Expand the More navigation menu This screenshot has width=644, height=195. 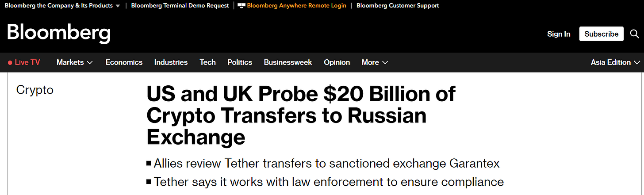pyautogui.click(x=375, y=62)
